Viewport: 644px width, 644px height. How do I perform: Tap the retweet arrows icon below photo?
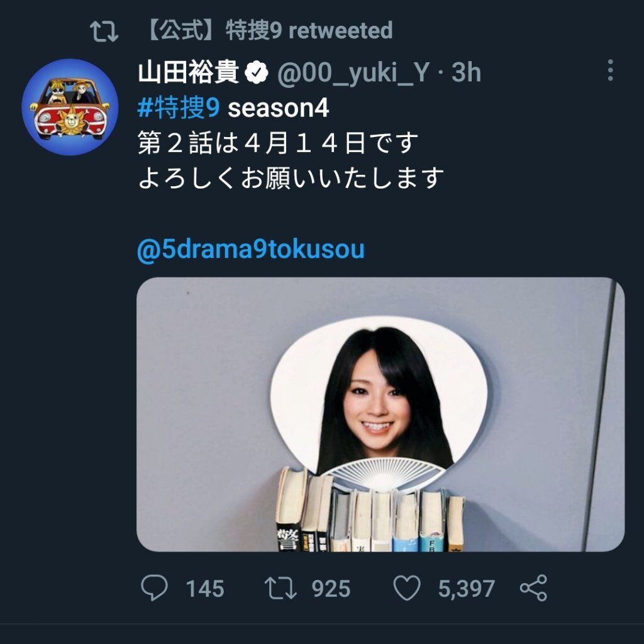[280, 588]
